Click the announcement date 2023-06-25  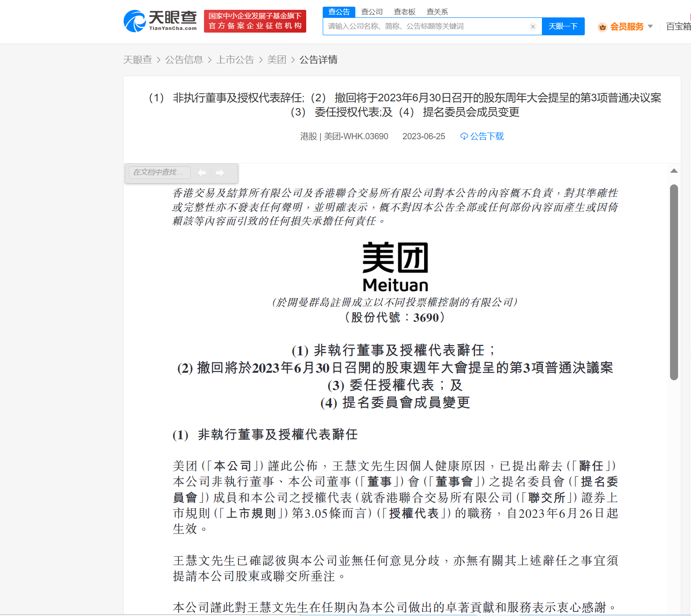tap(424, 136)
